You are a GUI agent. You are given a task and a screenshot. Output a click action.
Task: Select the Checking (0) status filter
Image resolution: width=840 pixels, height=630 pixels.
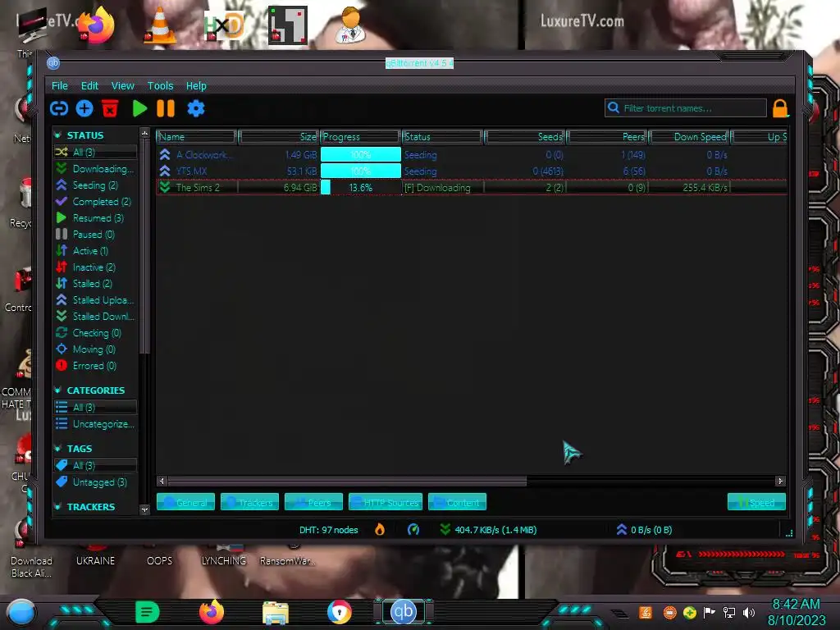point(95,333)
